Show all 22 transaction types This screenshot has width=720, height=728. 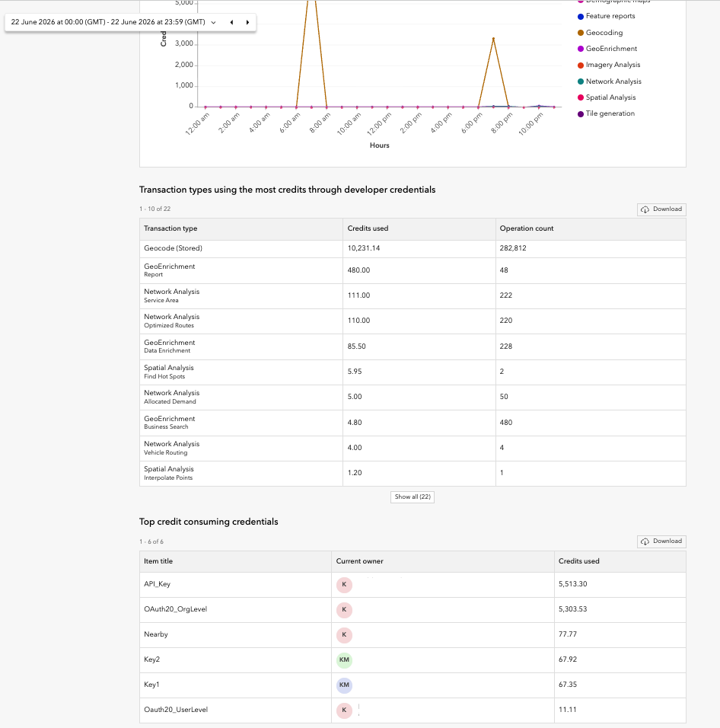point(413,497)
